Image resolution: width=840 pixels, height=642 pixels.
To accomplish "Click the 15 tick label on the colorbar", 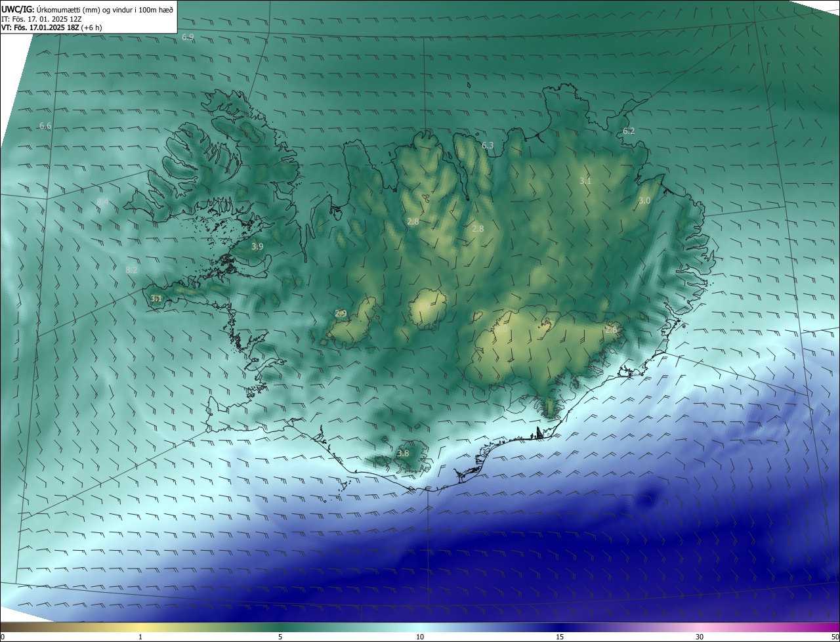I will pos(560,637).
